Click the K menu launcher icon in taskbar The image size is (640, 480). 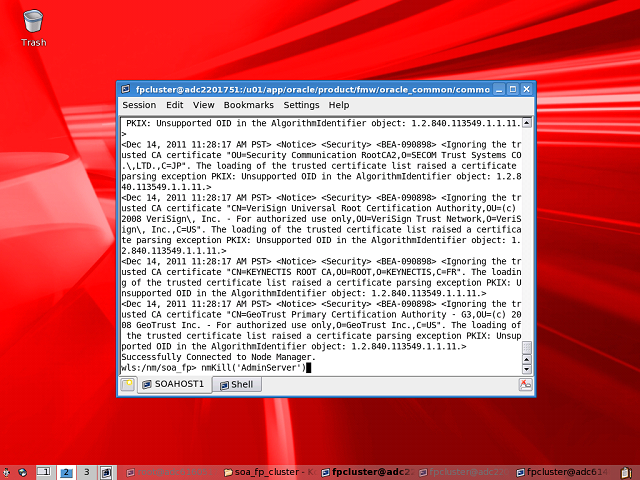(6, 471)
